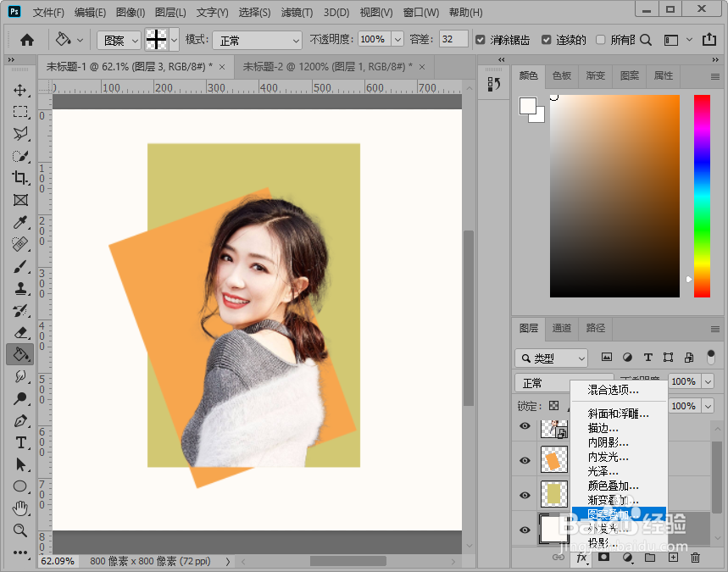728x572 pixels.
Task: Select the Eraser tool
Action: tap(20, 332)
